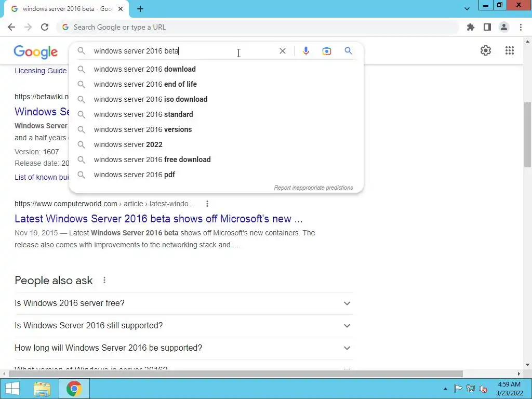532x399 pixels.
Task: Select suggestion 'windows server 2016 free download'
Action: point(216,159)
